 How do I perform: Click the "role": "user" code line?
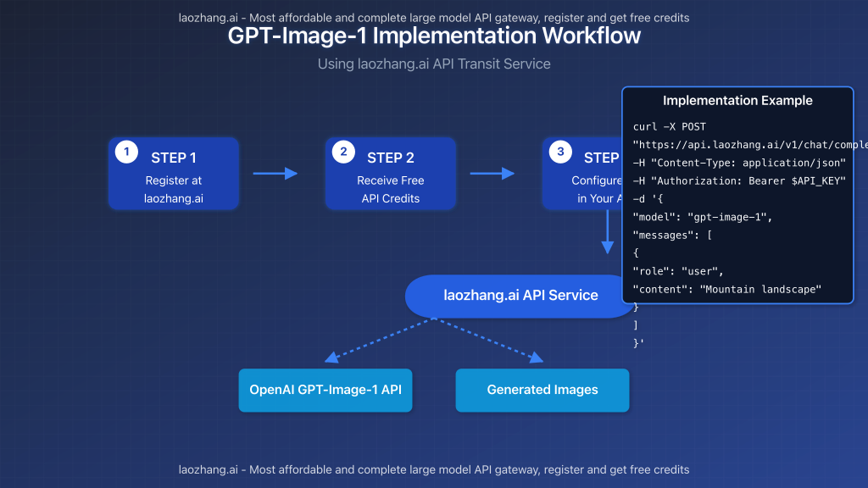tap(678, 271)
